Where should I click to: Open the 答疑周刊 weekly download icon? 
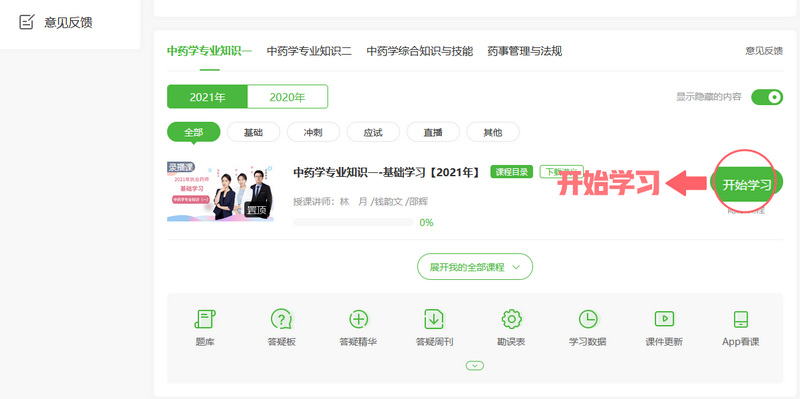[x=434, y=319]
